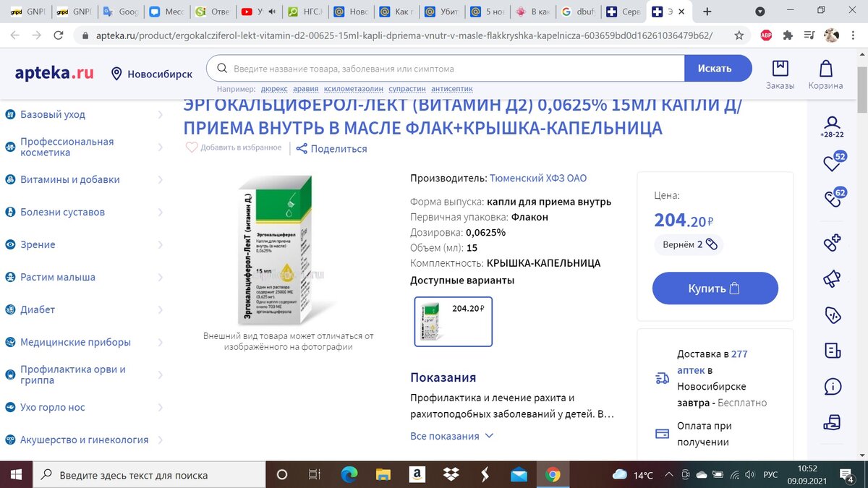Viewport: 868px width, 488px height.
Task: Open Dropbox from the taskbar
Action: pos(451,474)
